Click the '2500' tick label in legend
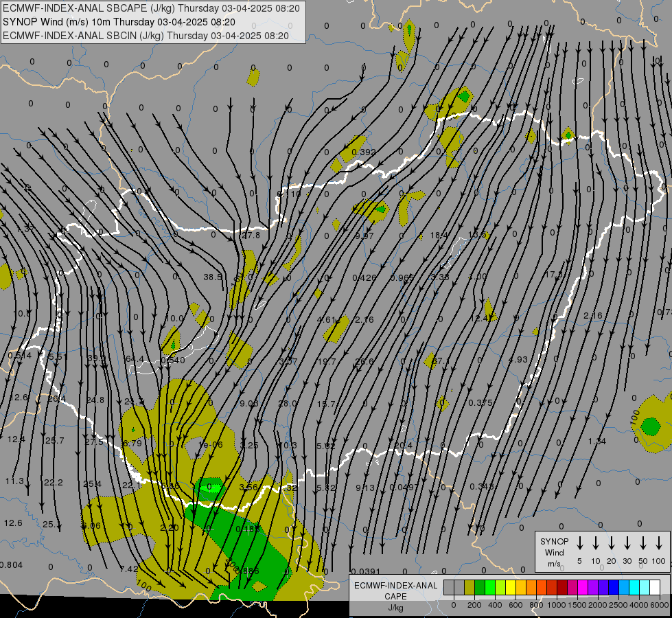The image size is (672, 618). [x=618, y=605]
